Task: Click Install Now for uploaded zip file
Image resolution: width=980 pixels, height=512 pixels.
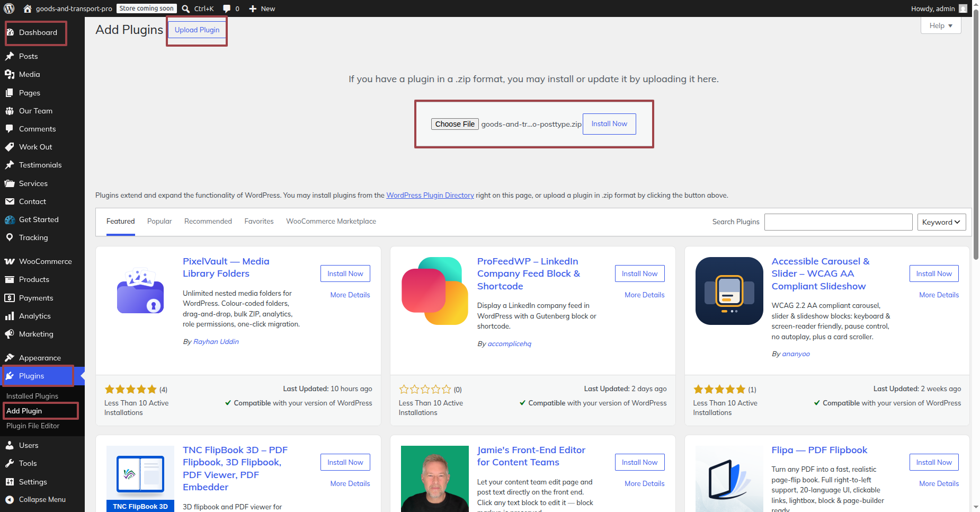Action: pos(609,124)
